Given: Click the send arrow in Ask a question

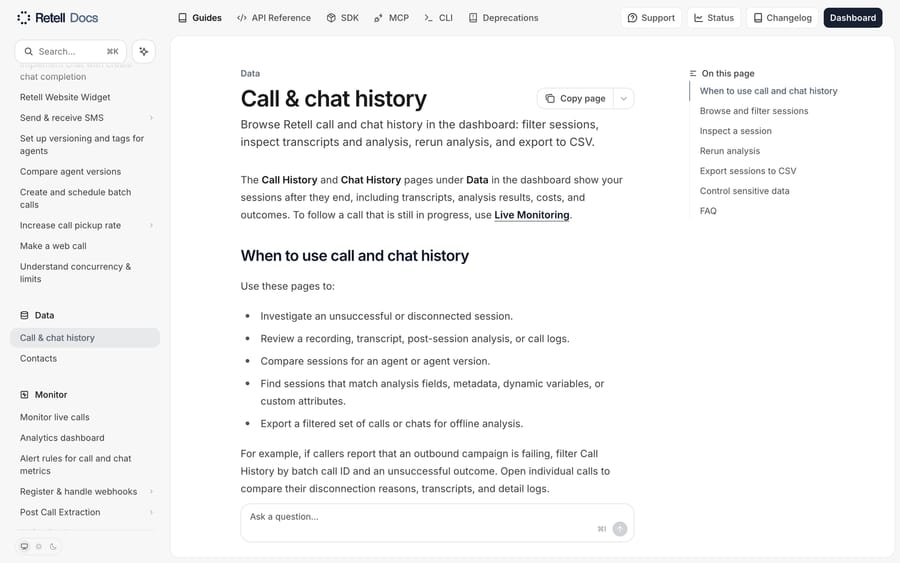Looking at the screenshot, I should pyautogui.click(x=619, y=529).
